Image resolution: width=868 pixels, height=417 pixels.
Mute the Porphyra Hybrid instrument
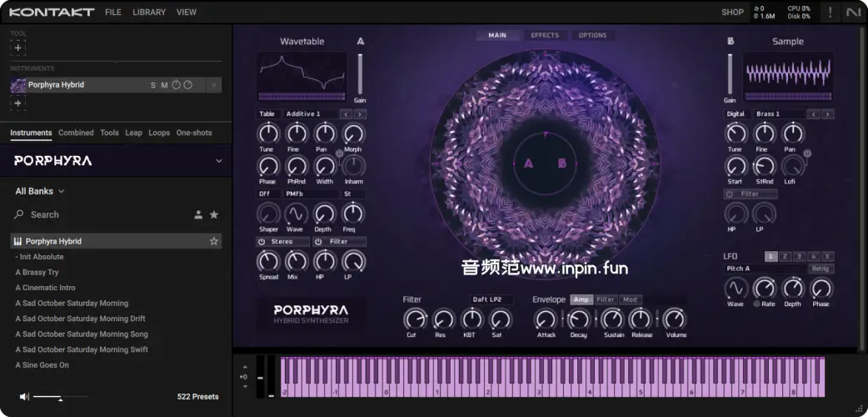164,85
